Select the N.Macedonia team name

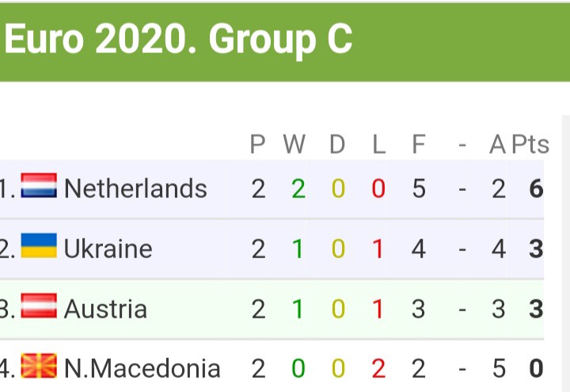142,368
